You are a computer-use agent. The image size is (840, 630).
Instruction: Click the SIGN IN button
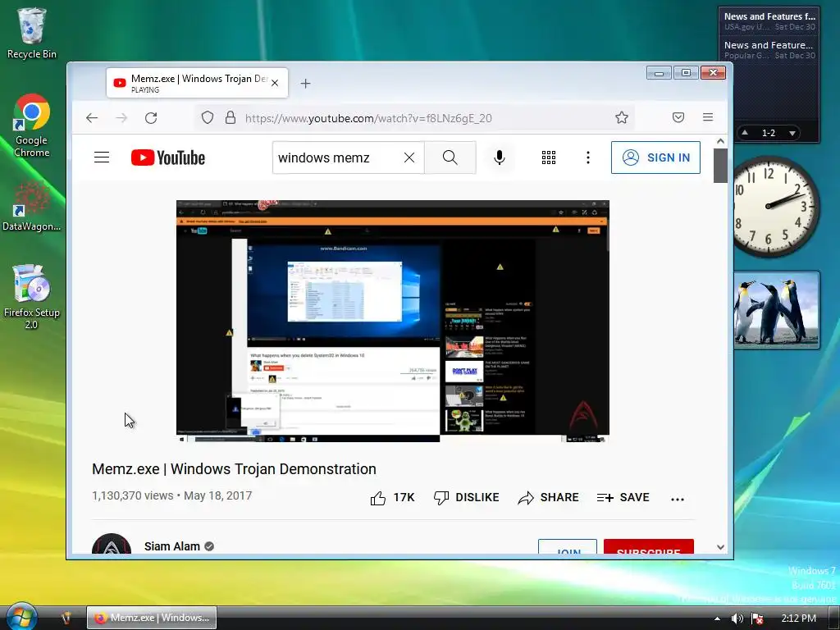pos(655,157)
